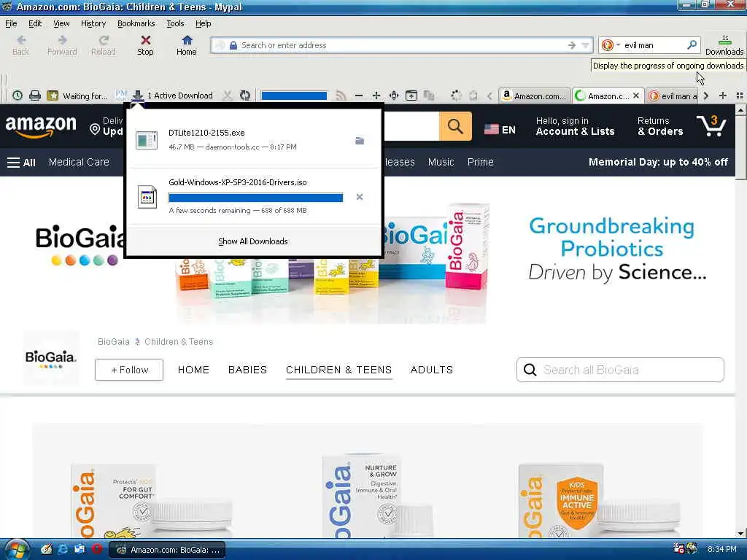Open Account & Lists sign in
Viewport: 747px width, 560px height.
coord(575,126)
